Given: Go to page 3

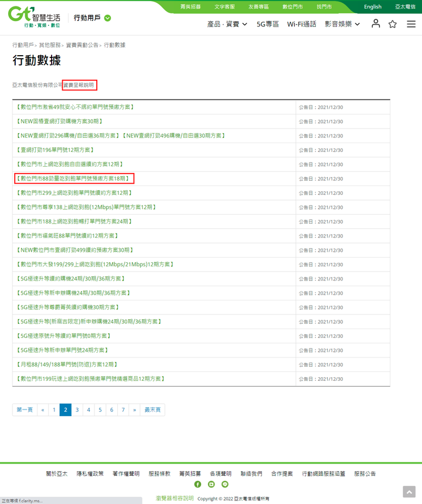Looking at the screenshot, I should tap(77, 410).
